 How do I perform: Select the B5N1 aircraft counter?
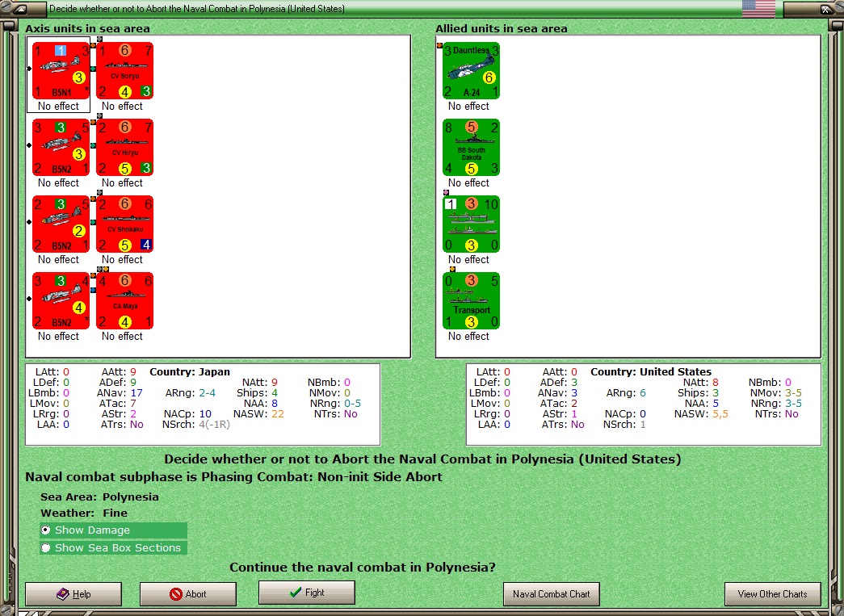point(61,70)
